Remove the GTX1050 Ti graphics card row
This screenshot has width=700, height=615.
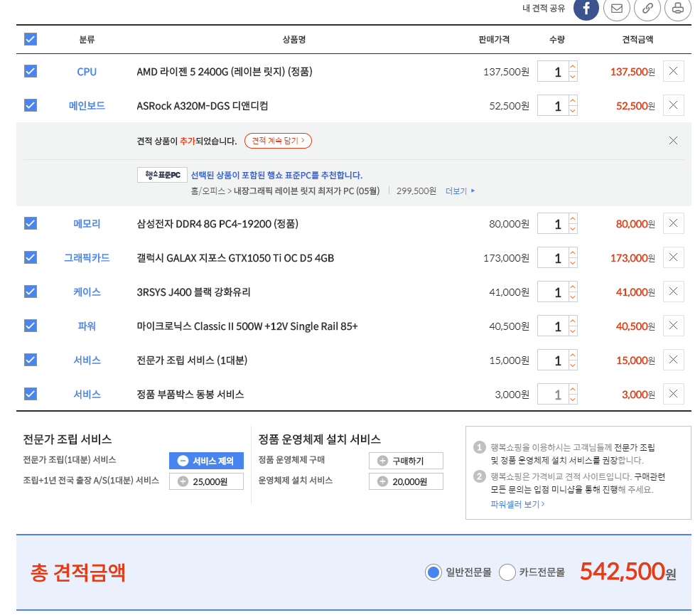[x=673, y=257]
